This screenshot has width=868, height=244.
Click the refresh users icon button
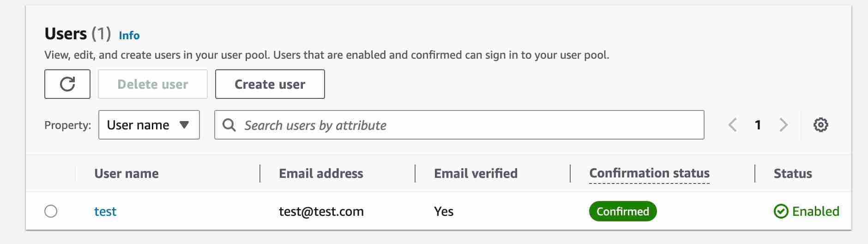tap(67, 84)
